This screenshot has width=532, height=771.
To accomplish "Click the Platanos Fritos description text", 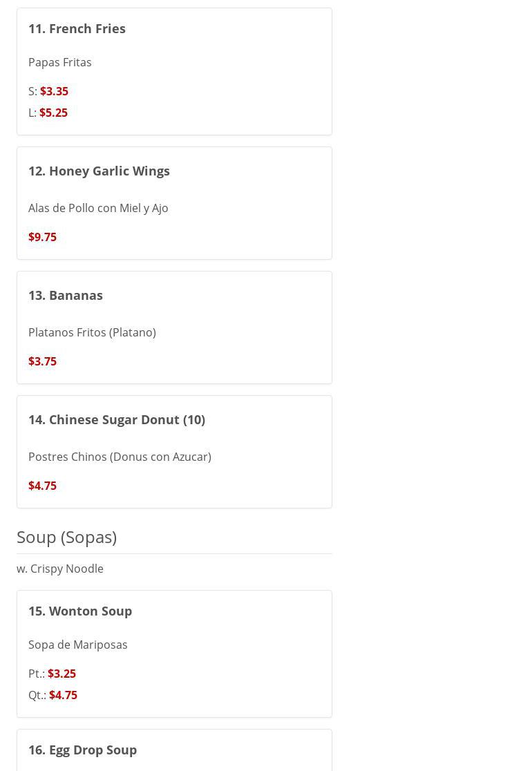I will [92, 332].
